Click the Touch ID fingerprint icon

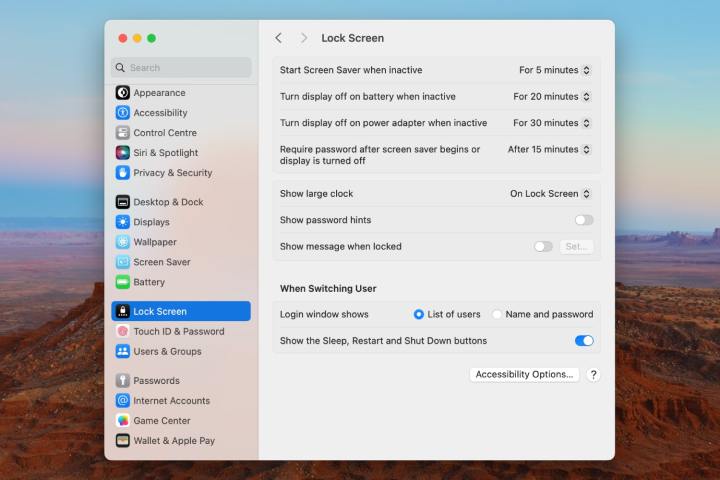123,331
